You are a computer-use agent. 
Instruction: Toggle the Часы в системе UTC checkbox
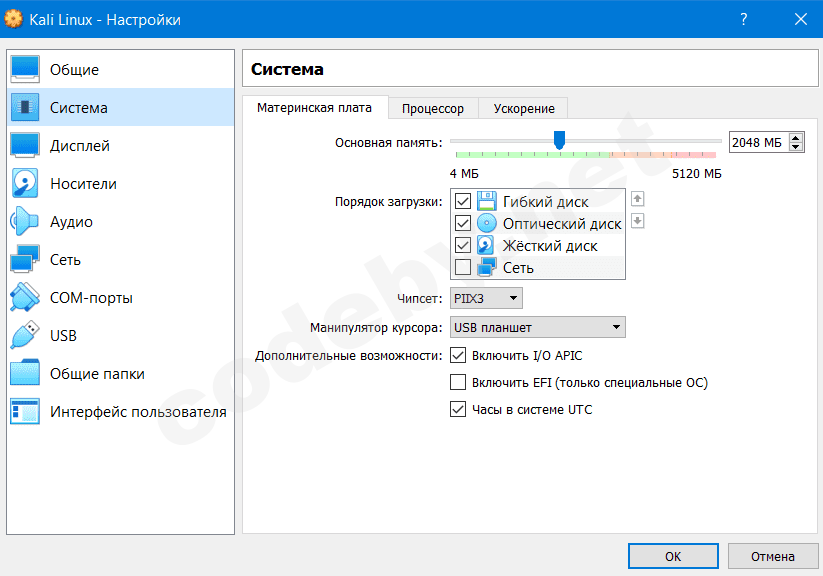pos(459,409)
